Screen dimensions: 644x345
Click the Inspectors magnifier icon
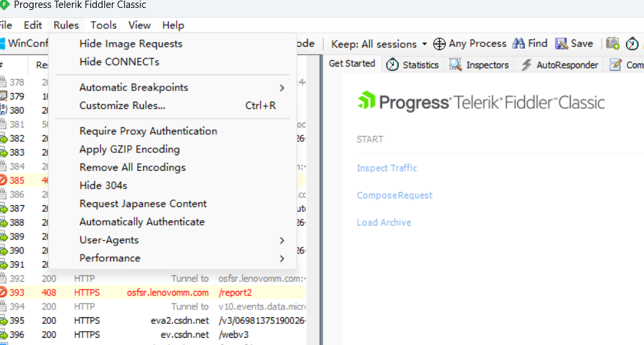point(455,65)
